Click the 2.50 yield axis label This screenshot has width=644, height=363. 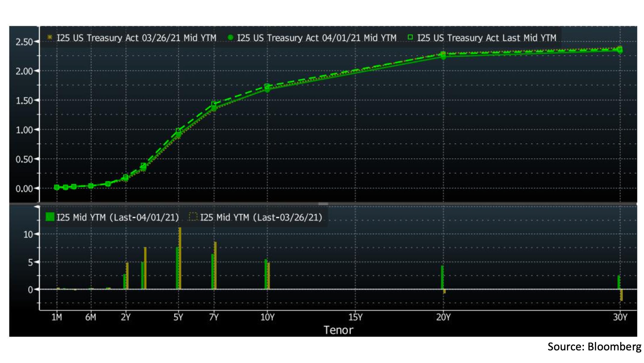[x=24, y=42]
